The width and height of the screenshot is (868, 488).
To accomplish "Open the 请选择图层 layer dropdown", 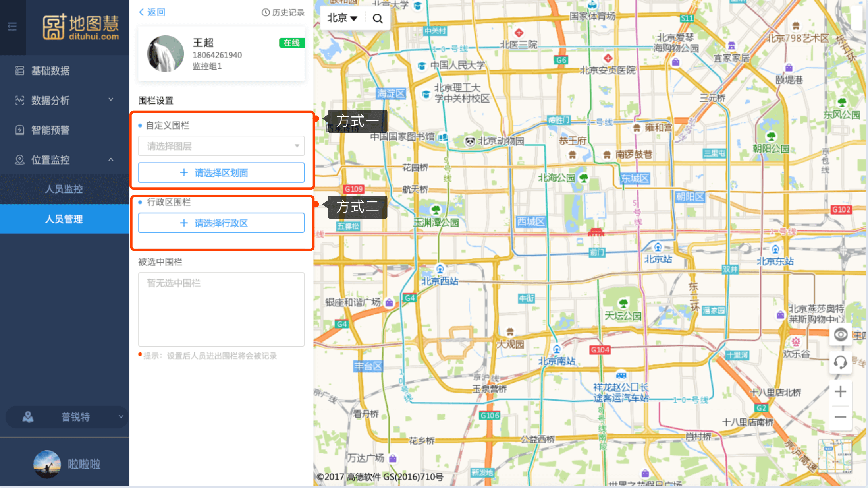I will (221, 146).
